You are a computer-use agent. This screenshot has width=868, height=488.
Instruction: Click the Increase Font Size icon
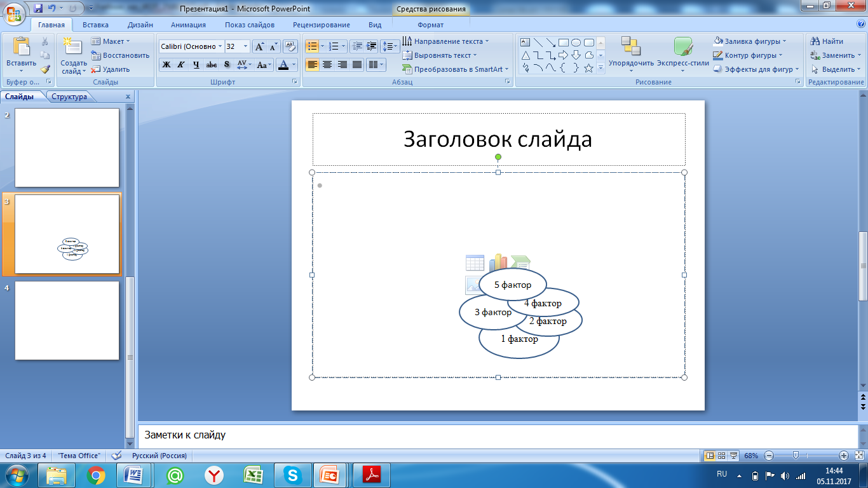[259, 46]
